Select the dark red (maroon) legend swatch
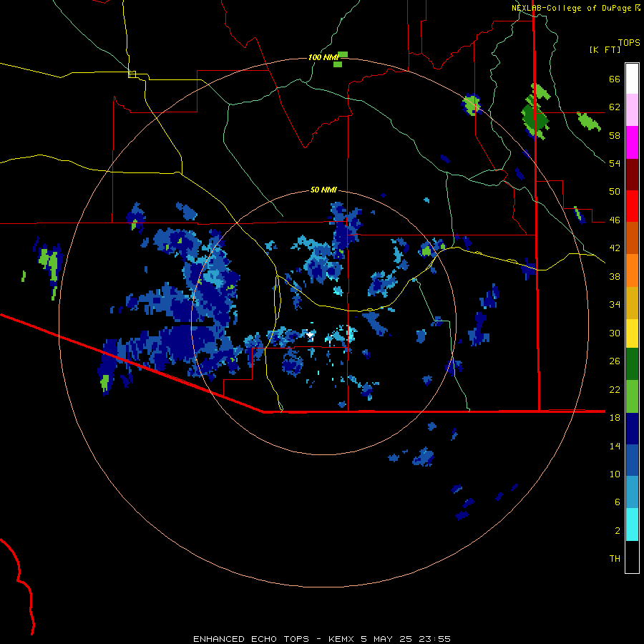The height and width of the screenshot is (644, 644). tap(632, 175)
